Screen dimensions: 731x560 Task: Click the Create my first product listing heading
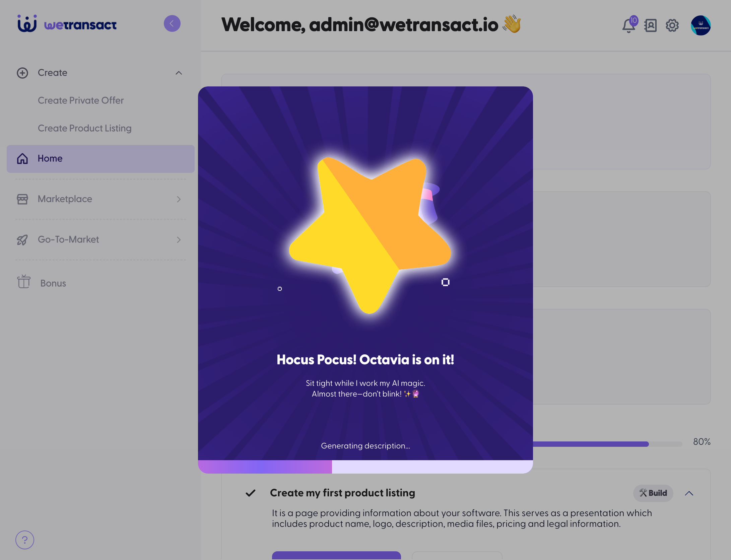point(342,493)
